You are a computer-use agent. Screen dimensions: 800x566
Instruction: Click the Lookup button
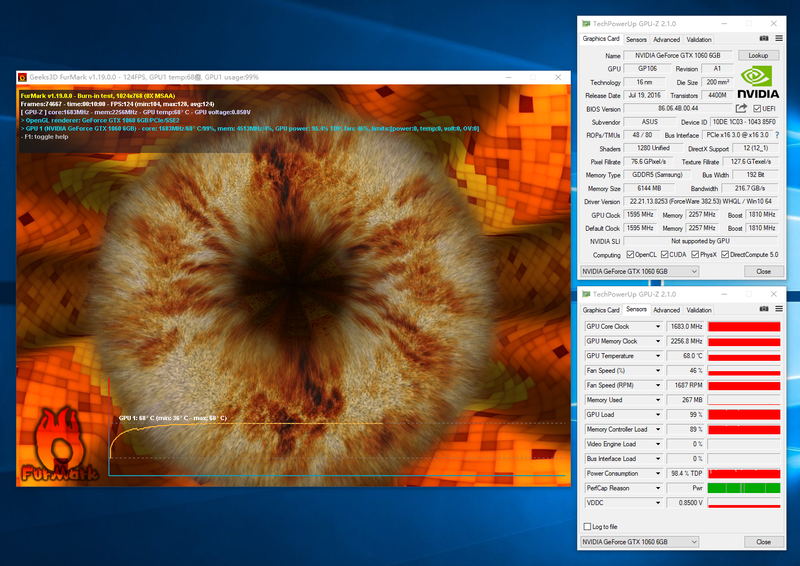[758, 55]
